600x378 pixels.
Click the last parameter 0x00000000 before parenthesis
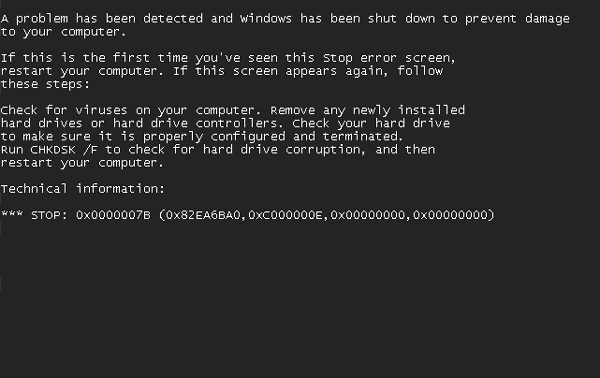click(x=450, y=215)
